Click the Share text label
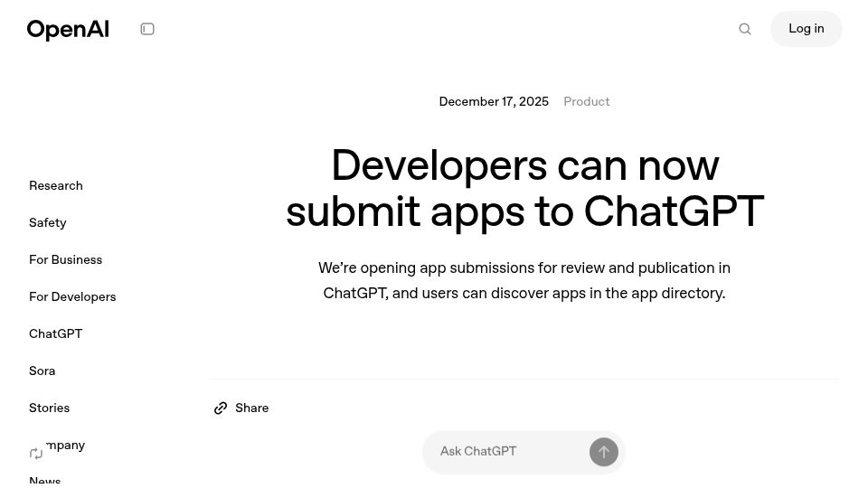The width and height of the screenshot is (868, 488). [252, 408]
